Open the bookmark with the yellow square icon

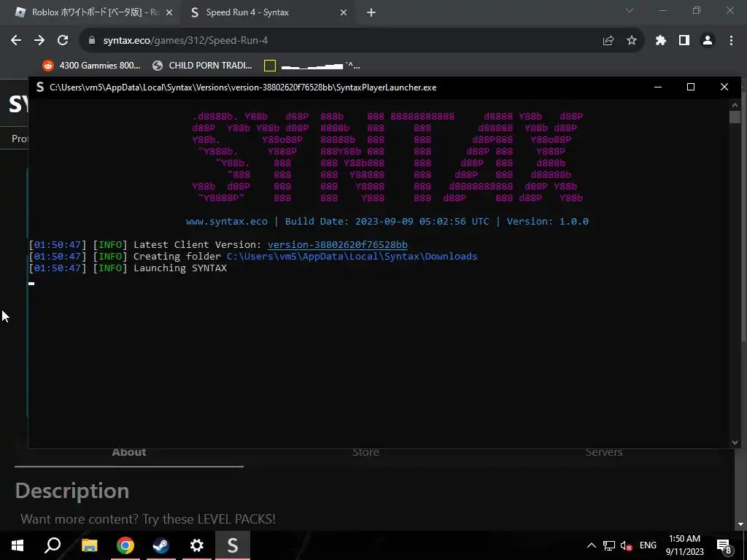pyautogui.click(x=312, y=65)
